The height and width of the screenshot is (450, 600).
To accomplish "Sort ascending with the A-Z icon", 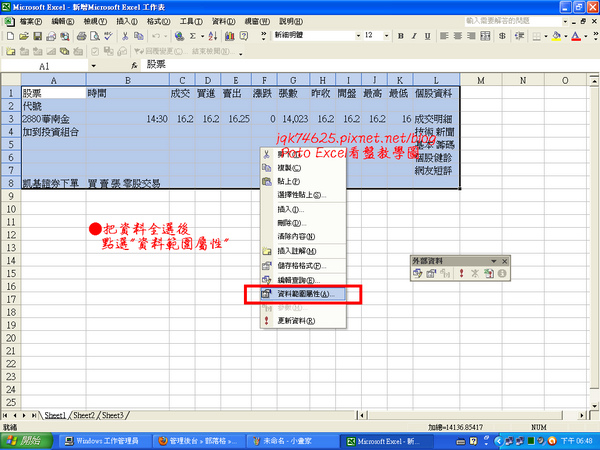I will 213,36.
